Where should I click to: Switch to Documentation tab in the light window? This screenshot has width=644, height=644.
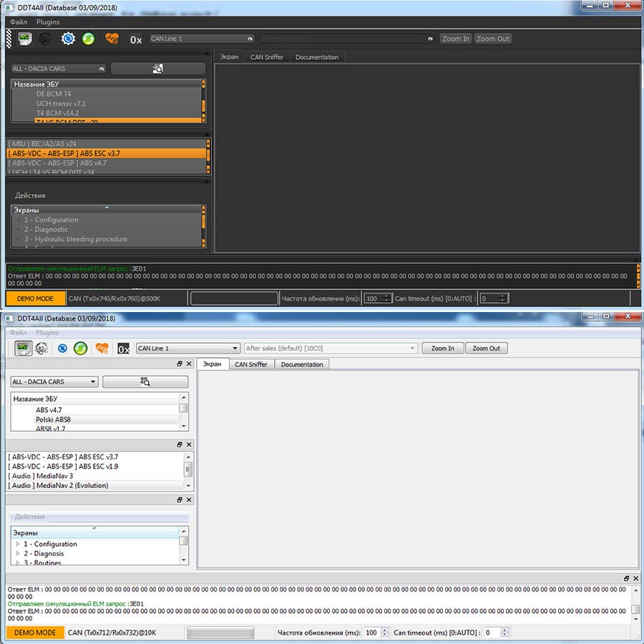302,364
